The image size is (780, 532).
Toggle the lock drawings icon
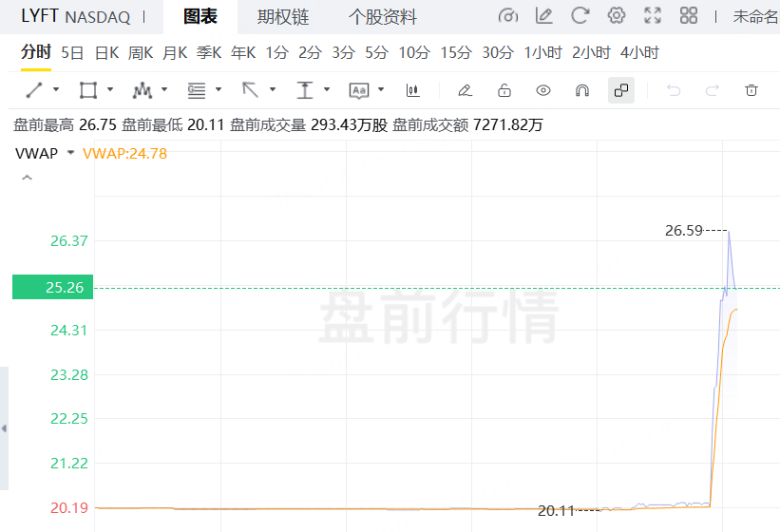(504, 90)
